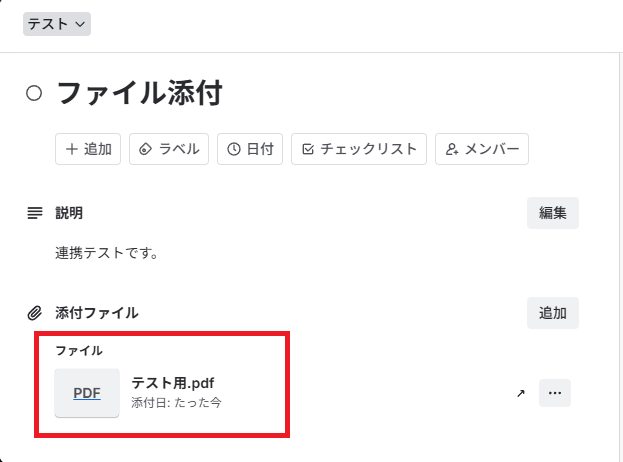This screenshot has width=623, height=462.
Task: Open the PDF attachment thumbnail
Action: pyautogui.click(x=87, y=393)
